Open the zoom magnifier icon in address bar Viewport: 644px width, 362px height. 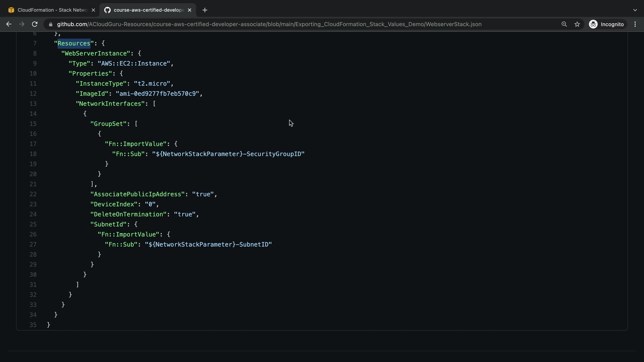tap(564, 24)
